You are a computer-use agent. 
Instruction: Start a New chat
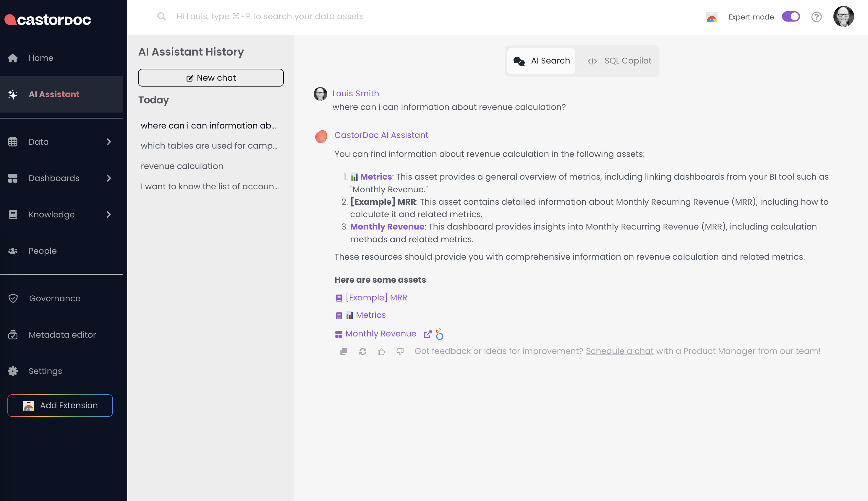tap(211, 78)
